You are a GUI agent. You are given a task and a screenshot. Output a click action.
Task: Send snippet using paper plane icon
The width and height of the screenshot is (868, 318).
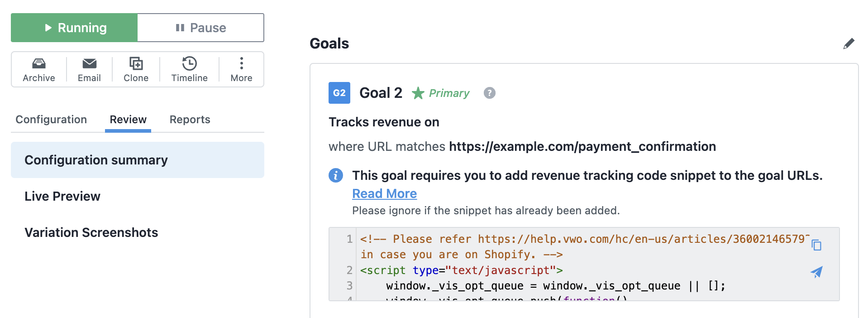click(816, 272)
